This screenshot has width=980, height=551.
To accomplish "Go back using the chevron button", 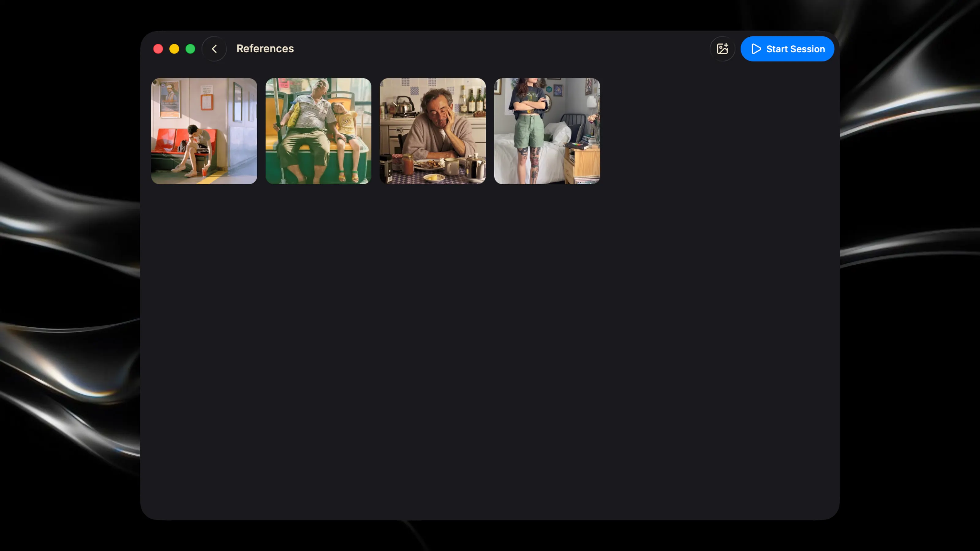I will click(214, 49).
